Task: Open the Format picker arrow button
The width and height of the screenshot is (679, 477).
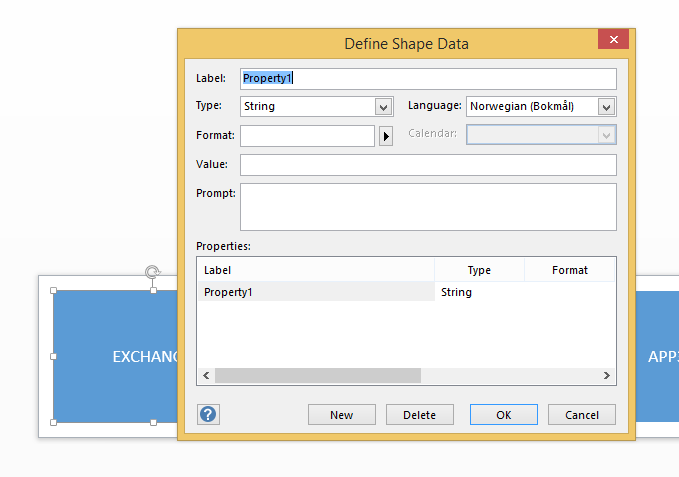Action: click(x=386, y=136)
